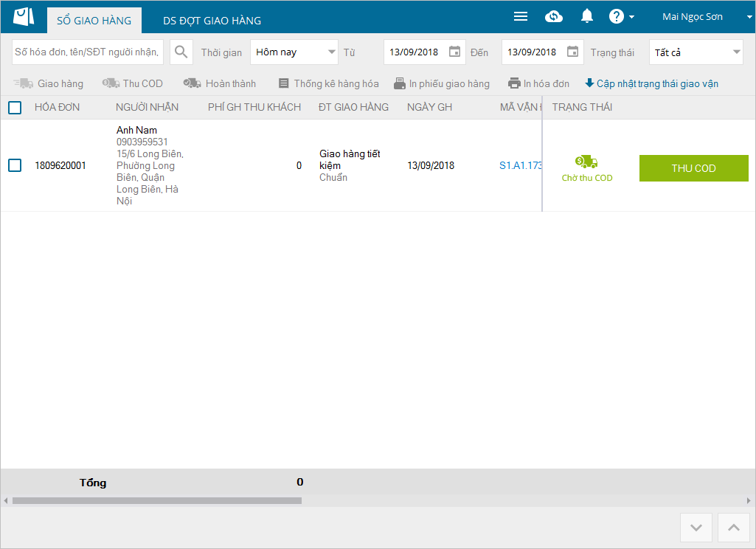Click the TRẠNG THÁI column header
This screenshot has width=756, height=549.
tap(582, 107)
